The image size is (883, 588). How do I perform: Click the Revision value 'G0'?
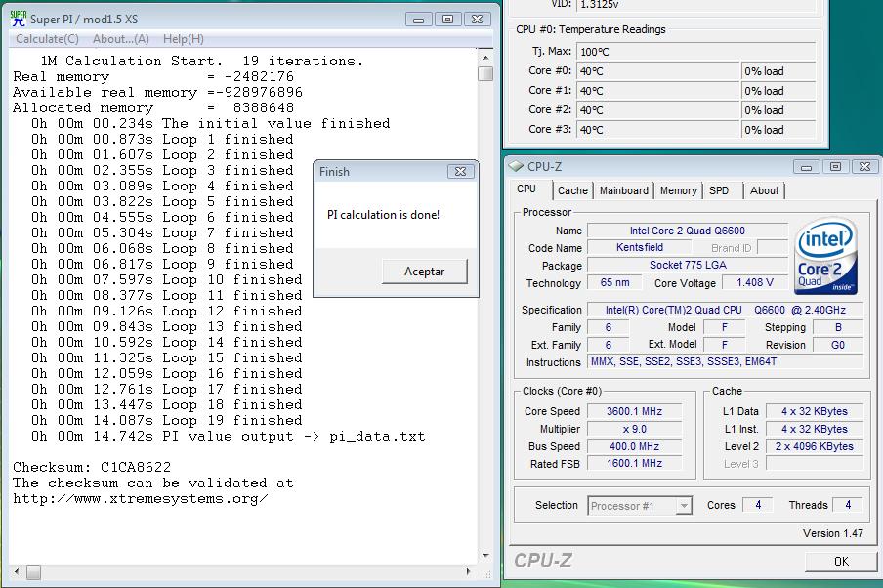coord(838,345)
